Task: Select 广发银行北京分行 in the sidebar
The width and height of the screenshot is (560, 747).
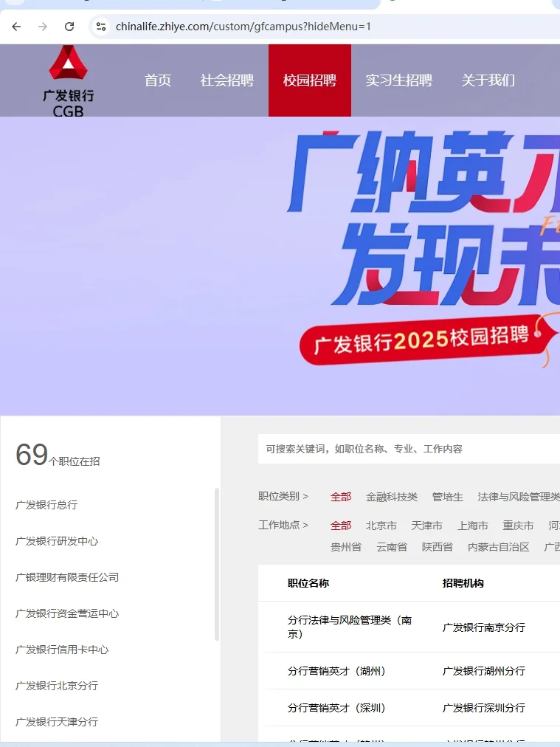Action: [57, 686]
